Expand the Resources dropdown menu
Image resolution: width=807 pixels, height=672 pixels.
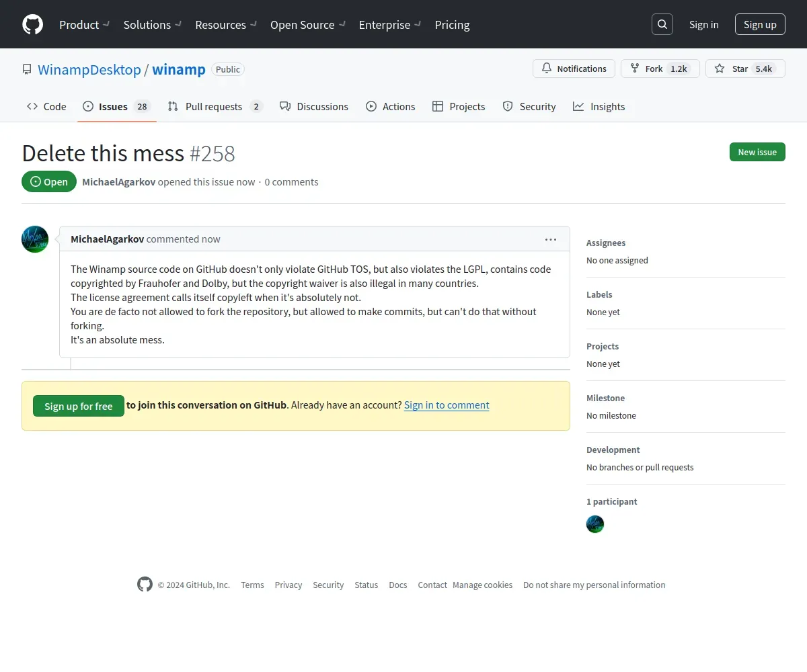click(x=226, y=25)
